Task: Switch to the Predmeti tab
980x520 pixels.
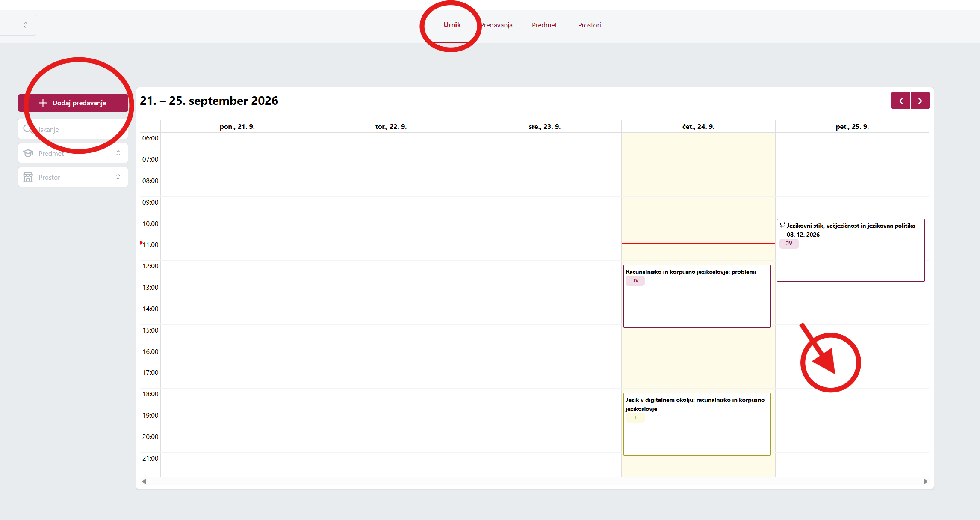Action: tap(545, 25)
